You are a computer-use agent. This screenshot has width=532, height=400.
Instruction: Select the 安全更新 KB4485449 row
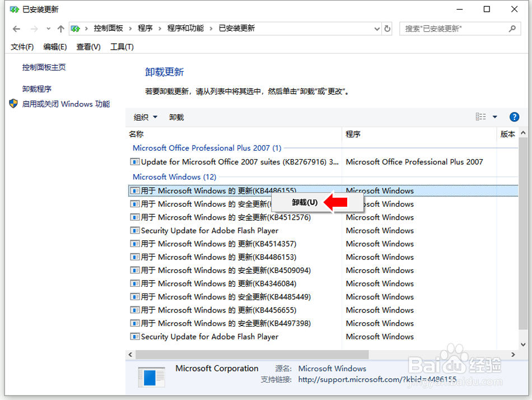(323, 297)
